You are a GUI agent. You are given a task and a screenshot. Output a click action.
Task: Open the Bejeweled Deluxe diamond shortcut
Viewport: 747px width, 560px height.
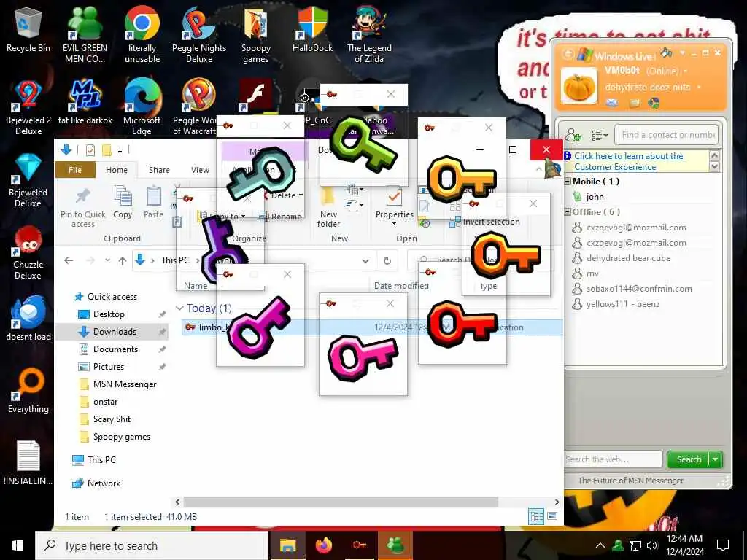28,180
